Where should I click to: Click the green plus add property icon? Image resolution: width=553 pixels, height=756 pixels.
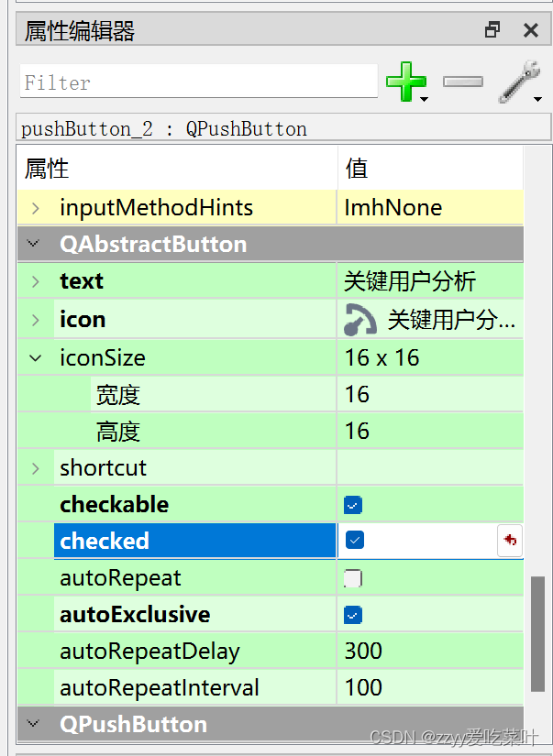pos(406,81)
